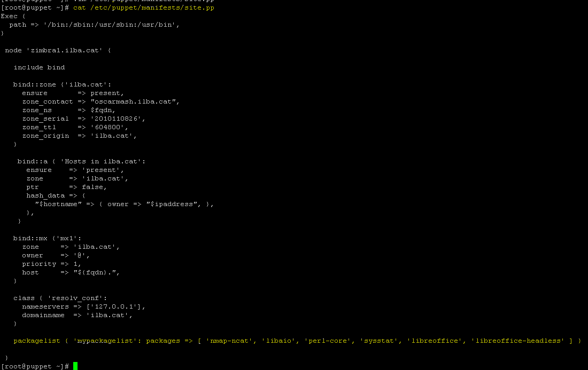Image resolution: width=588 pixels, height=370 pixels.
Task: Click the yellow packagelist keyword
Action: (37, 341)
